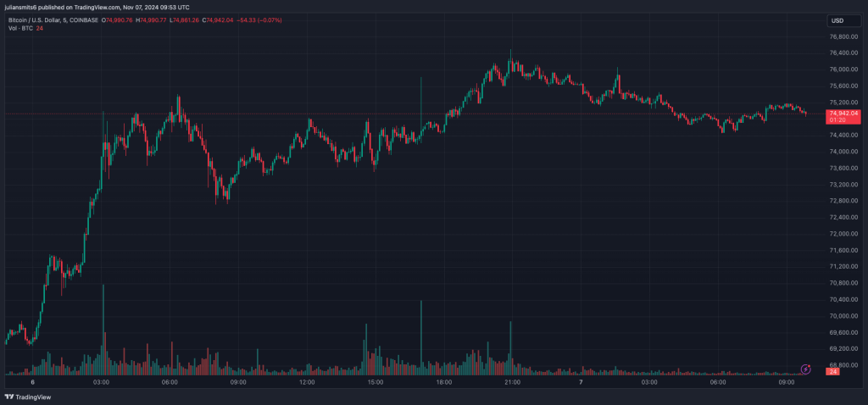Click the 73,200.00 price axis label
The height and width of the screenshot is (405, 868).
click(x=843, y=185)
